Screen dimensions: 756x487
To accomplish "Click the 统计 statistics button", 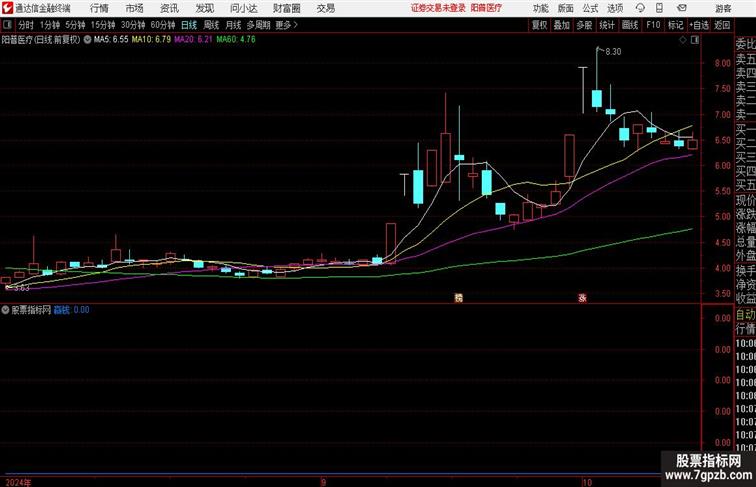I will tap(607, 25).
